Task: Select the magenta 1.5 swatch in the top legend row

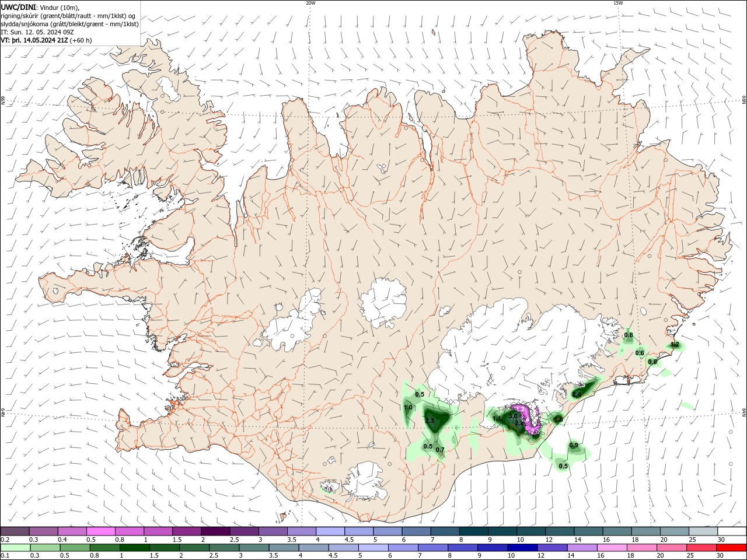Action: pyautogui.click(x=186, y=531)
